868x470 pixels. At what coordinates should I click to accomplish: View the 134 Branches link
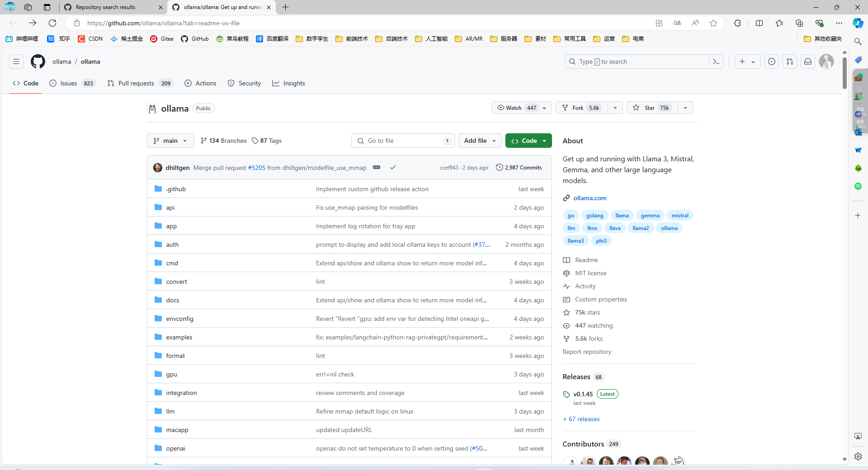coord(223,141)
